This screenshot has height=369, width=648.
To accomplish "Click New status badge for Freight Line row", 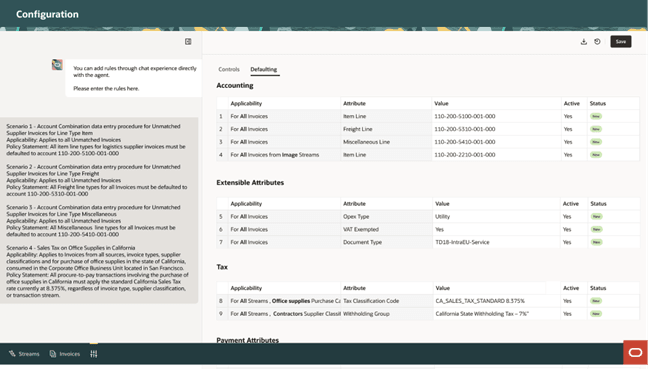I will [596, 129].
